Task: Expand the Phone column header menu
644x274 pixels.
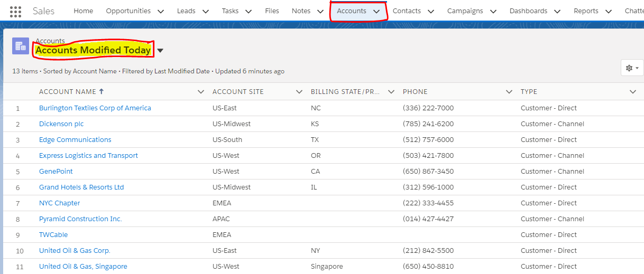Action: (x=509, y=92)
